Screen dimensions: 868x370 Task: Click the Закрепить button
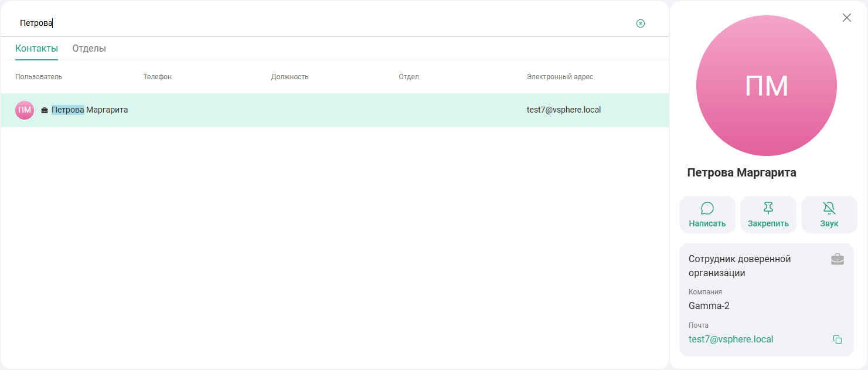click(x=768, y=215)
